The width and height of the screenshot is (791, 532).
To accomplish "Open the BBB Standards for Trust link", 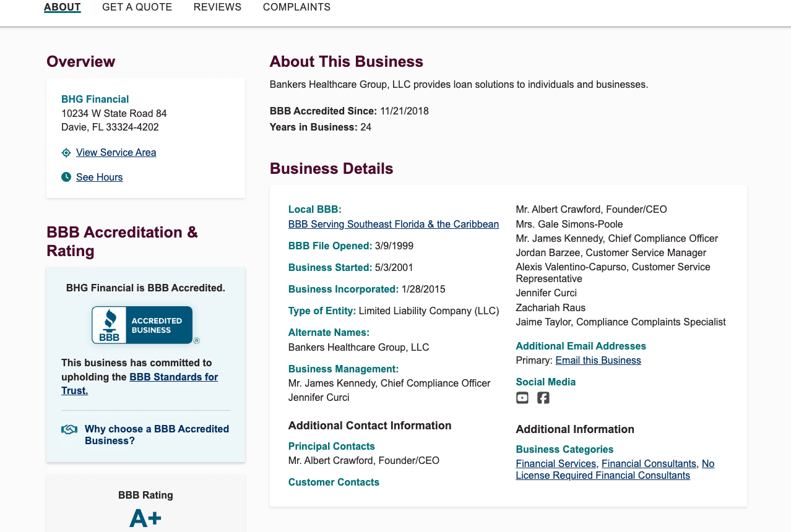I will [x=173, y=377].
